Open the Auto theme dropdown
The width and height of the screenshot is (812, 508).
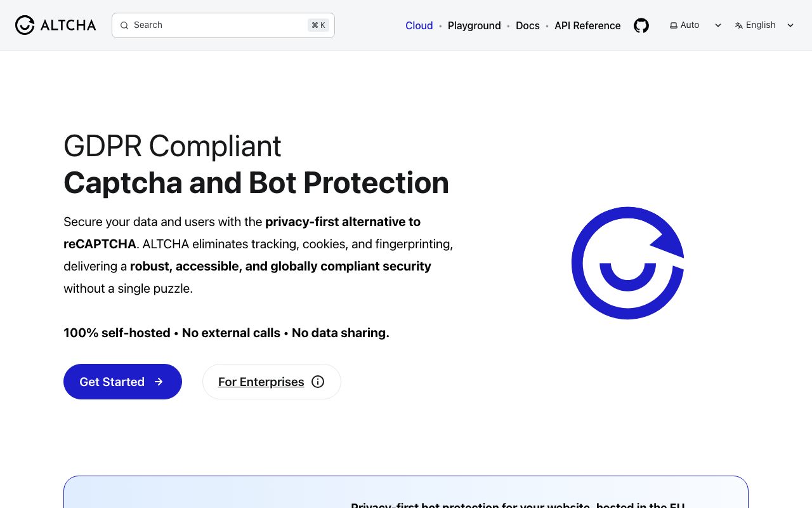coord(696,25)
